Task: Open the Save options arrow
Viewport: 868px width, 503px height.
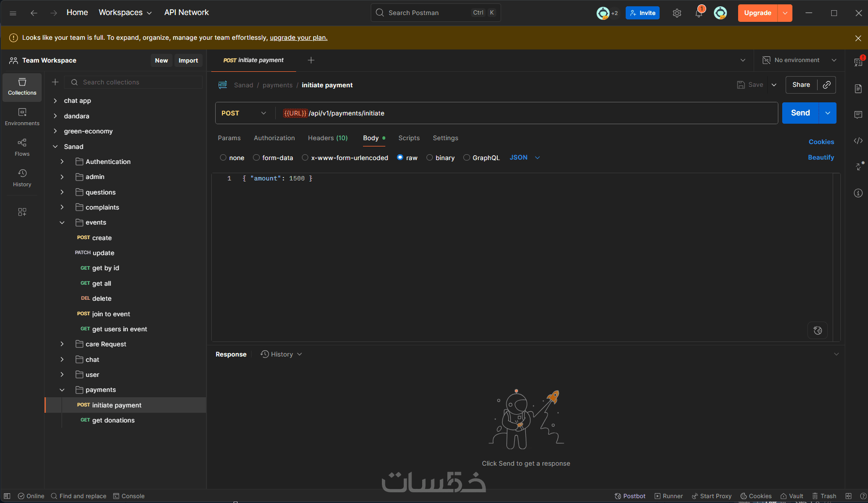Action: (774, 85)
